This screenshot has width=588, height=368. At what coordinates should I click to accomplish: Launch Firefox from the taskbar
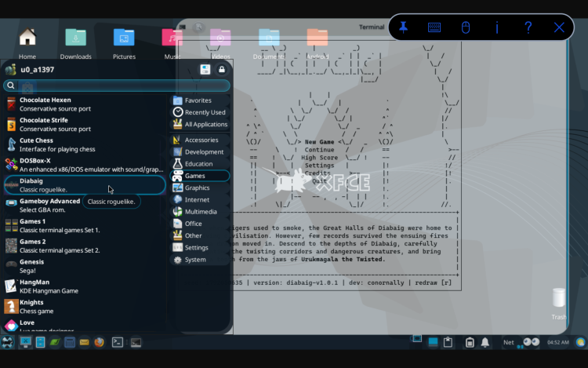99,342
